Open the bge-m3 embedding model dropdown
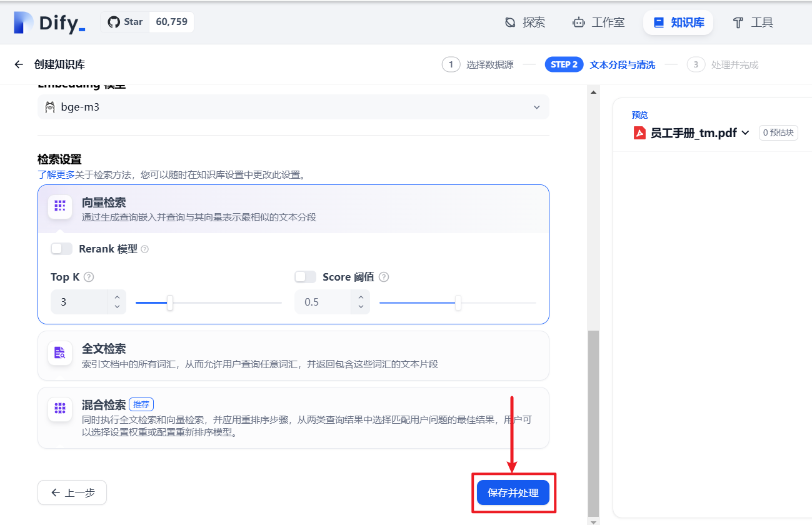Image resolution: width=812 pixels, height=525 pixels. 293,107
